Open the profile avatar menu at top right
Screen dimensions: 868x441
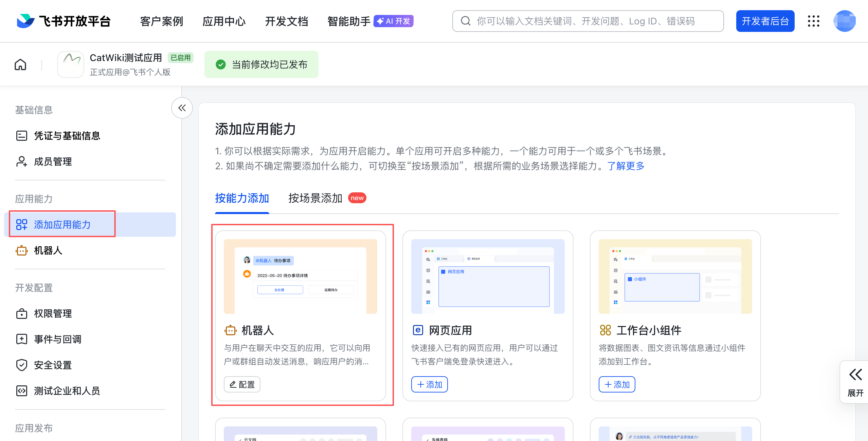click(x=845, y=21)
